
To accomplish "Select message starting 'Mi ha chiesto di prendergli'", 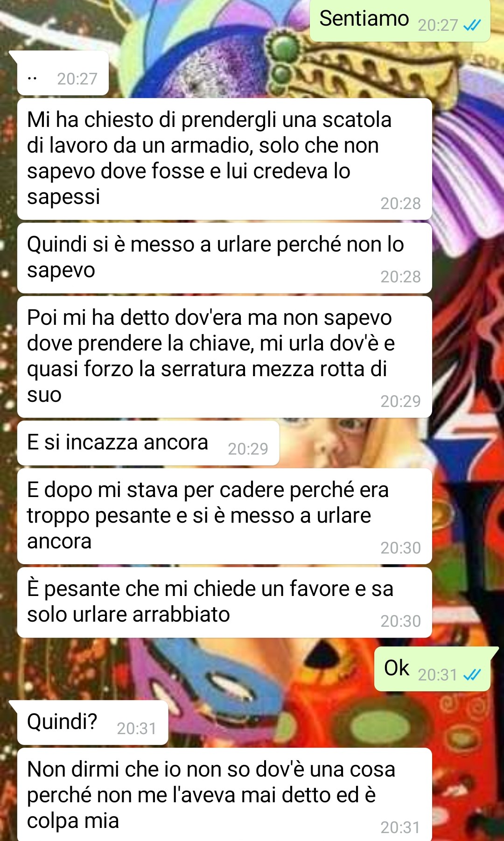I will (224, 159).
